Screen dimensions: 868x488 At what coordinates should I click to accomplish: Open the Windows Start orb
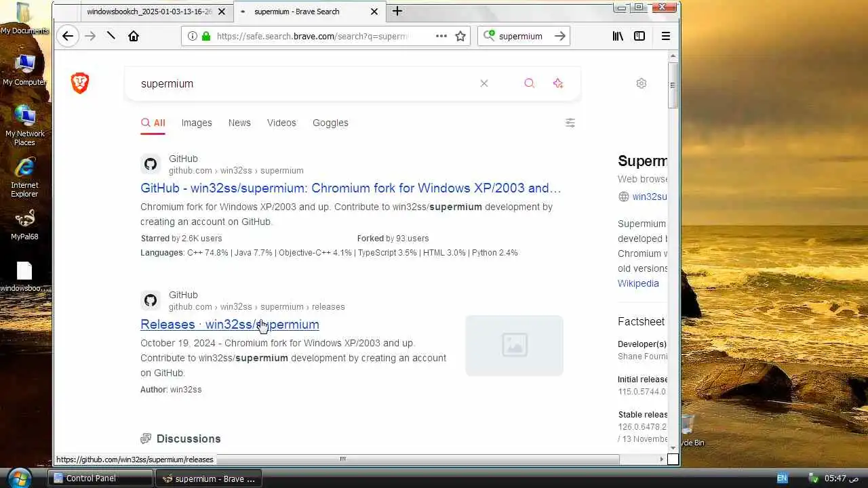click(x=20, y=478)
